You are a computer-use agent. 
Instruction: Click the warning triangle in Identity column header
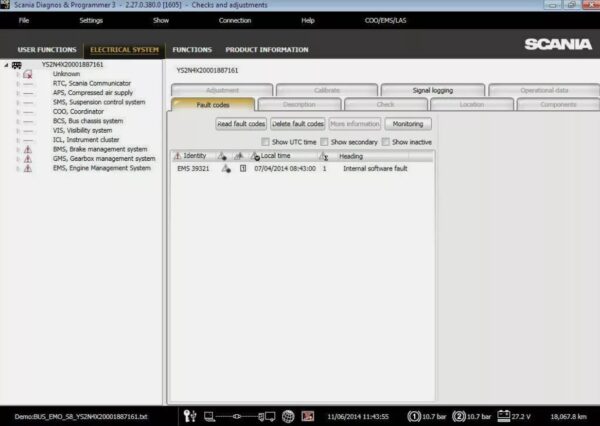tap(178, 156)
